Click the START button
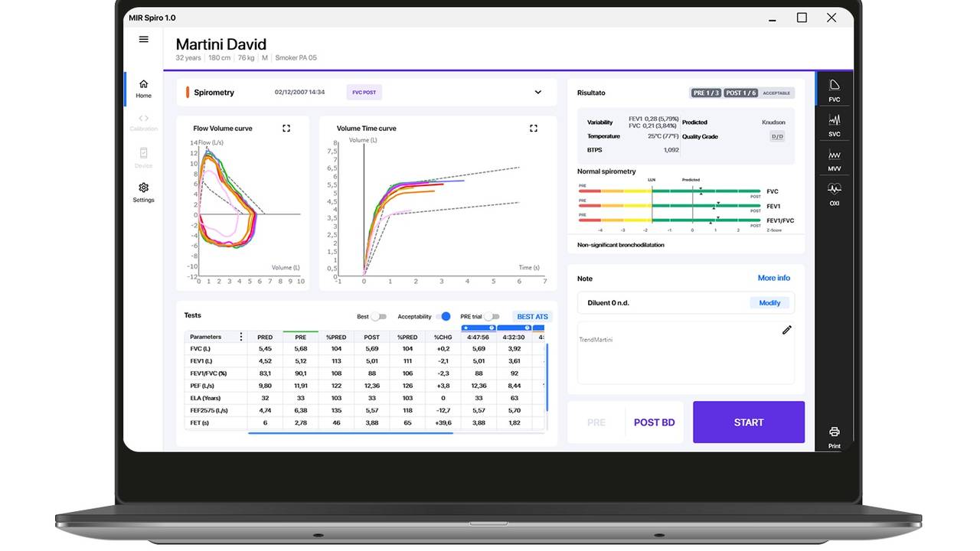The image size is (980, 551). (x=749, y=422)
